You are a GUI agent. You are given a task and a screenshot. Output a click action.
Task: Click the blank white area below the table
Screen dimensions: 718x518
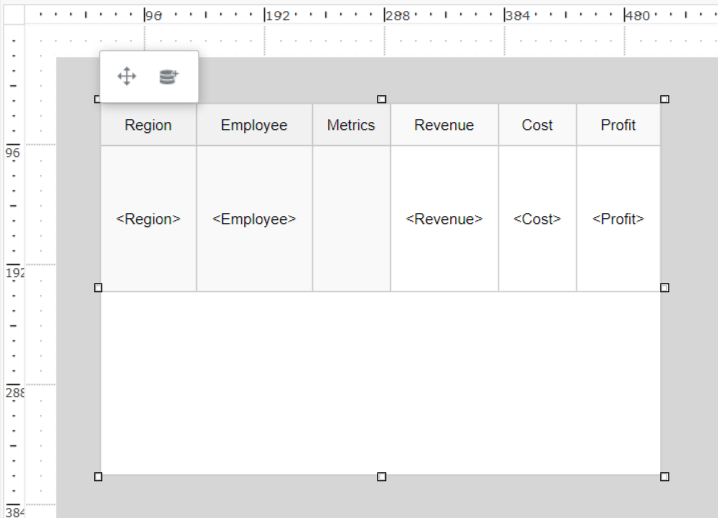click(380, 383)
